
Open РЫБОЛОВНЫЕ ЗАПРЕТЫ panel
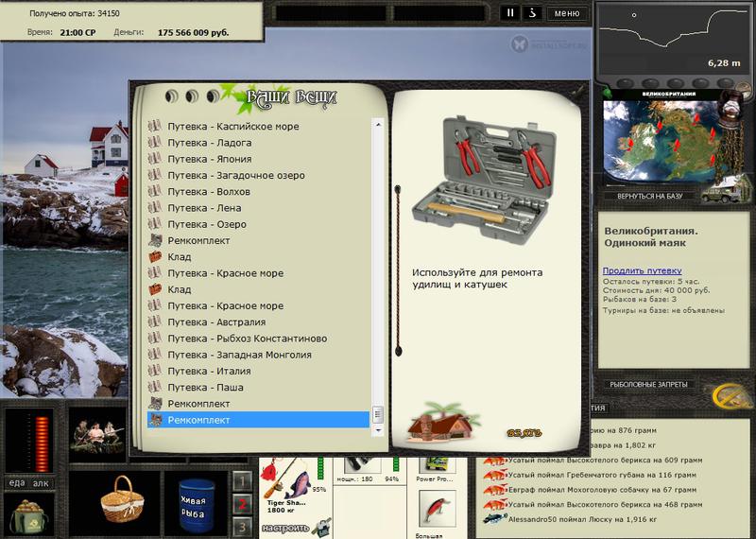pyautogui.click(x=648, y=385)
